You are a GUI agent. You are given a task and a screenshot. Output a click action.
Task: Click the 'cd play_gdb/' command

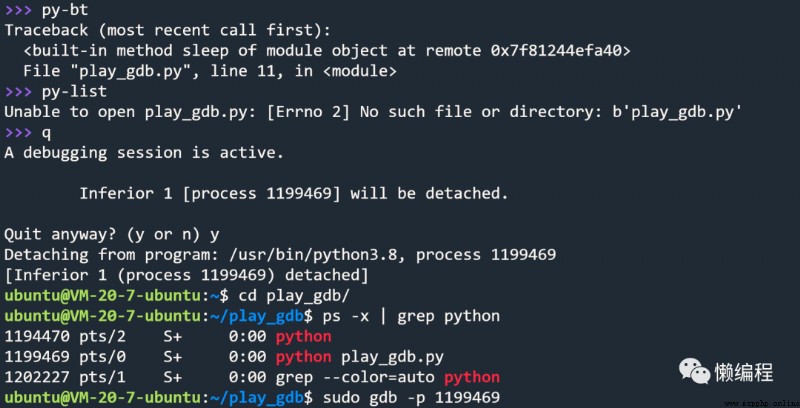(294, 296)
